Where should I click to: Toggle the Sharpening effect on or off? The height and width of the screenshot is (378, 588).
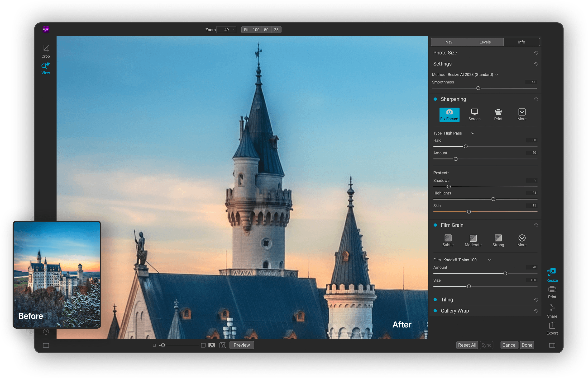pos(435,99)
